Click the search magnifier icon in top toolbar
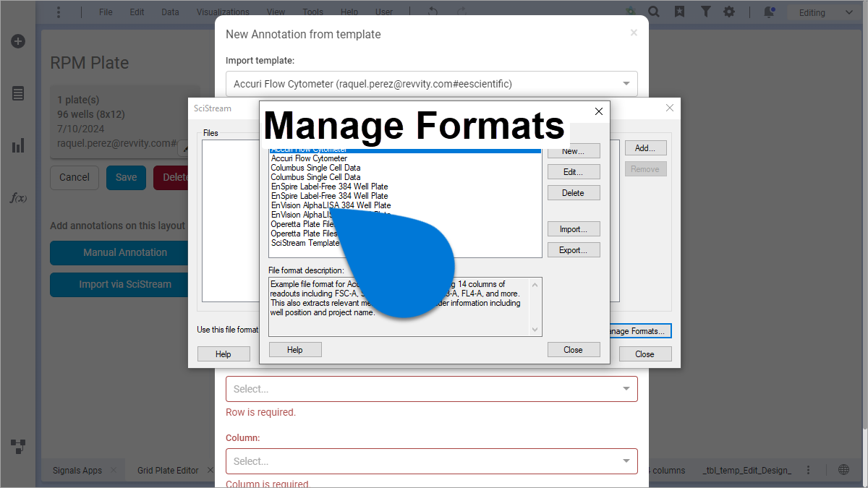The image size is (868, 488). pyautogui.click(x=654, y=12)
